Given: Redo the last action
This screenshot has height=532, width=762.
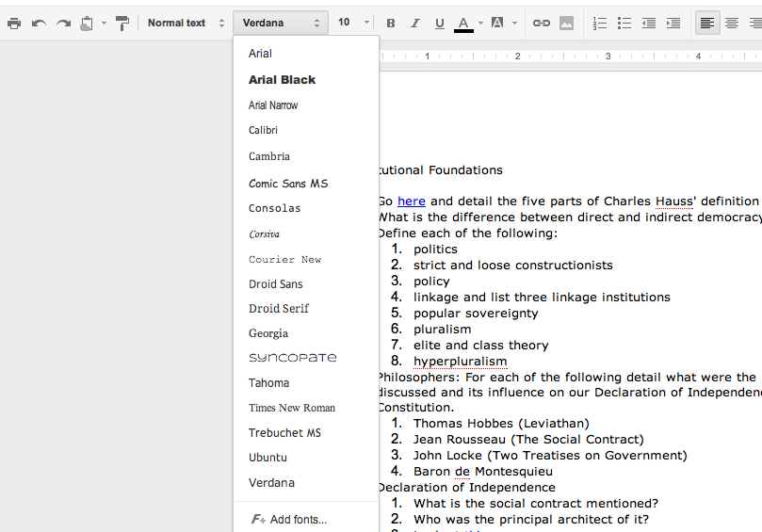Looking at the screenshot, I should tap(64, 23).
